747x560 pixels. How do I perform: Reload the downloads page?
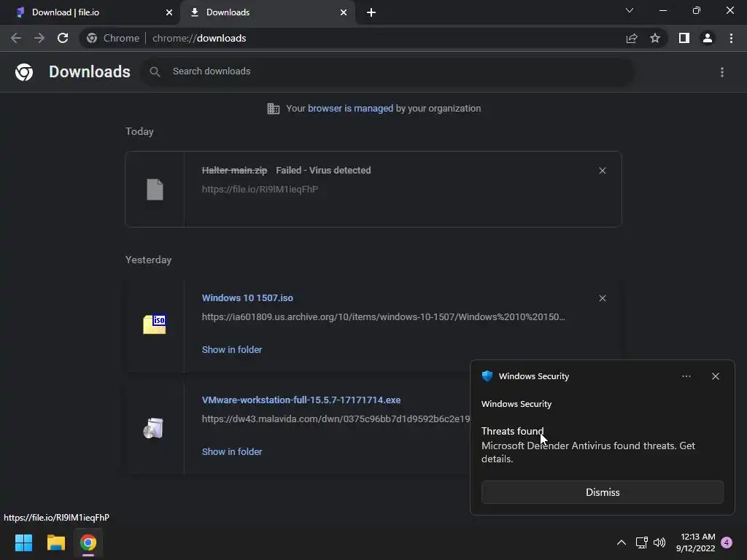click(x=63, y=38)
